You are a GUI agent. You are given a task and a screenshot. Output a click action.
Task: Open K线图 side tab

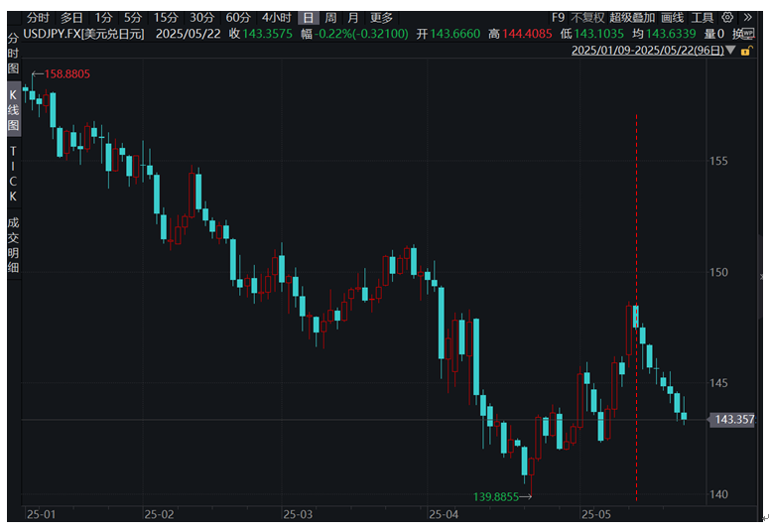click(x=13, y=110)
